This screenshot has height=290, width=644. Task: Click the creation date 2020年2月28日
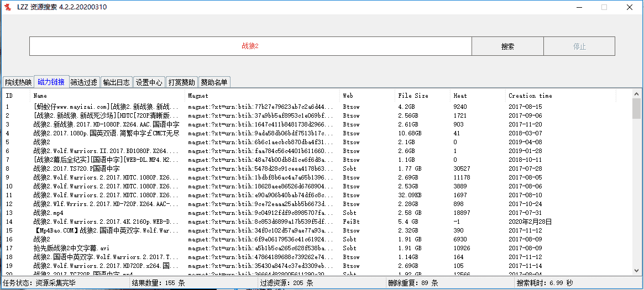[530, 222]
